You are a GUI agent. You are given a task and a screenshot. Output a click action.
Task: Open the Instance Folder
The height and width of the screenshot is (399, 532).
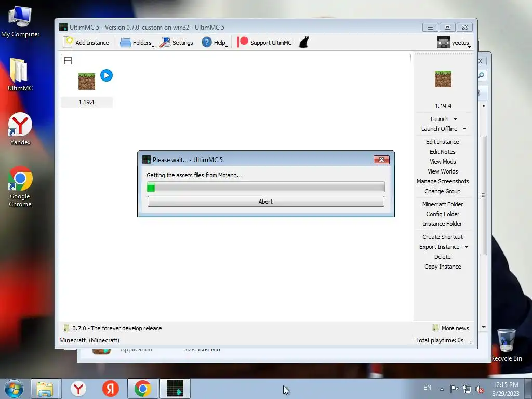pos(443,223)
